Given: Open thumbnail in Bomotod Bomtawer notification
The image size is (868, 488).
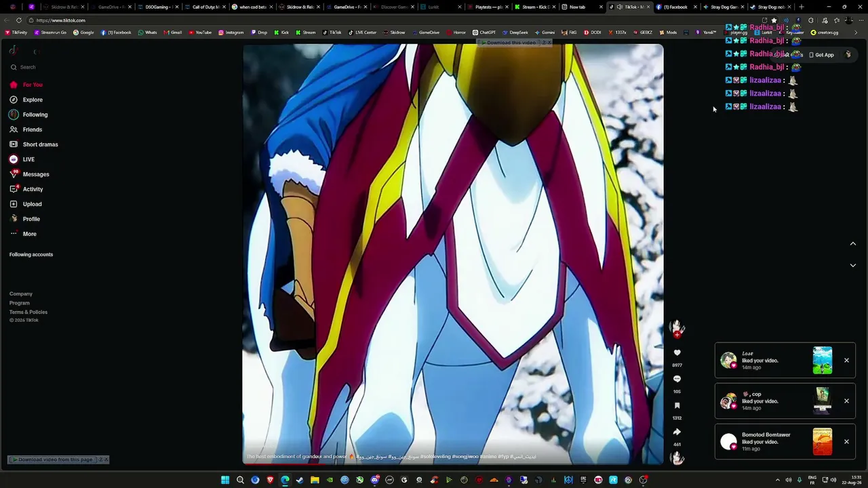Looking at the screenshot, I should click(x=823, y=442).
